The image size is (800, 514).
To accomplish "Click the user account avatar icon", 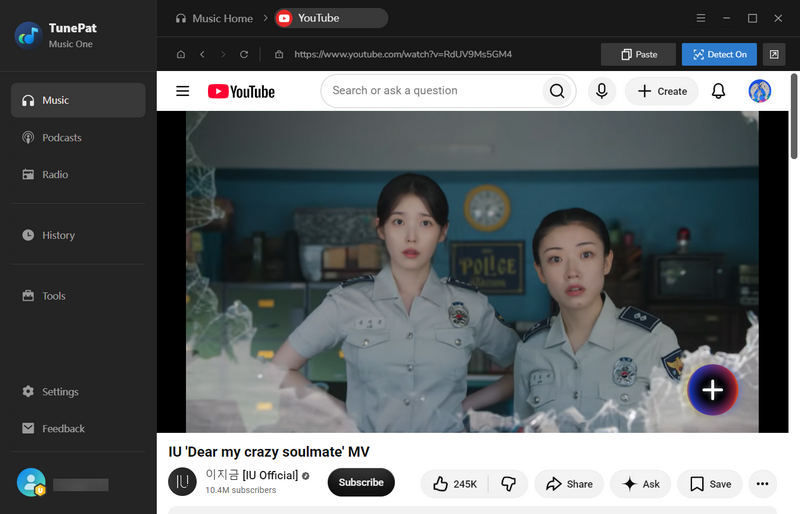I will point(31,482).
